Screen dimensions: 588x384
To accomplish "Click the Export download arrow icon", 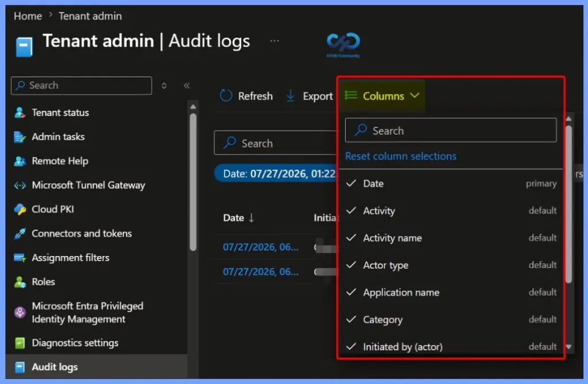I will coord(290,96).
